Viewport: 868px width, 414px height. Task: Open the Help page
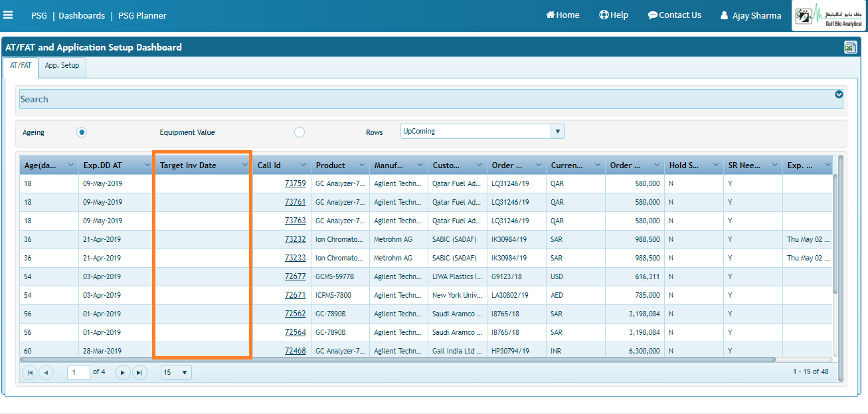tap(613, 15)
